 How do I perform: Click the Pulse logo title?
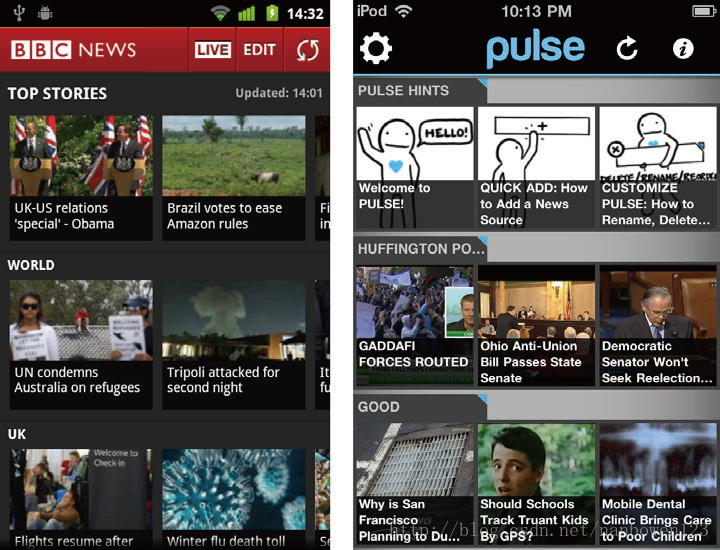(535, 50)
